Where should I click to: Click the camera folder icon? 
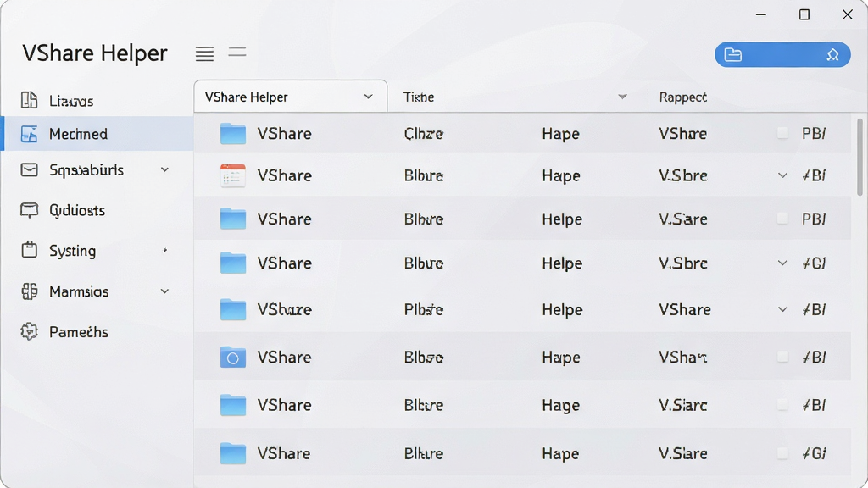(x=232, y=358)
